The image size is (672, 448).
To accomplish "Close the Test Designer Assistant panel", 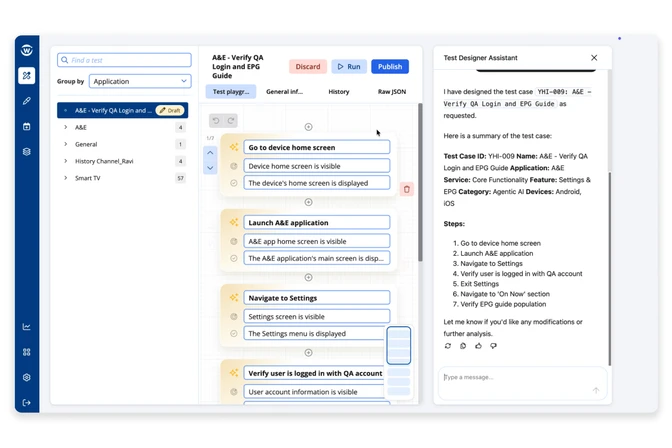I will coord(594,57).
